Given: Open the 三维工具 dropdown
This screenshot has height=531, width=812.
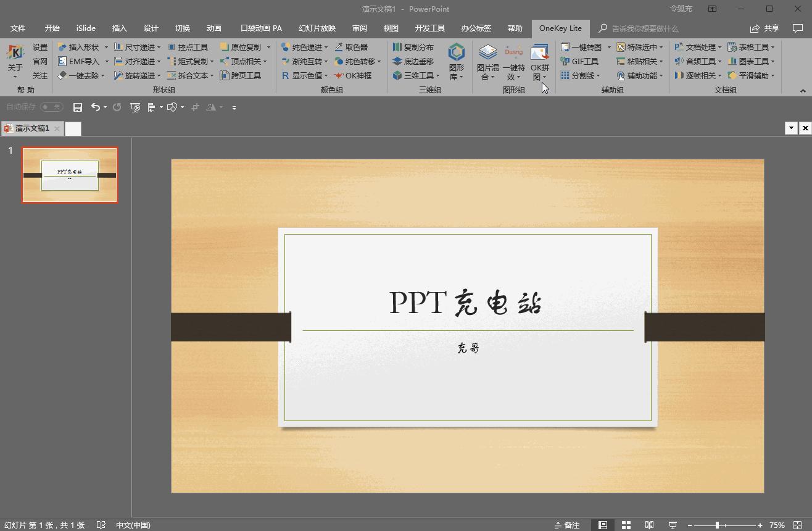Looking at the screenshot, I should click(437, 76).
